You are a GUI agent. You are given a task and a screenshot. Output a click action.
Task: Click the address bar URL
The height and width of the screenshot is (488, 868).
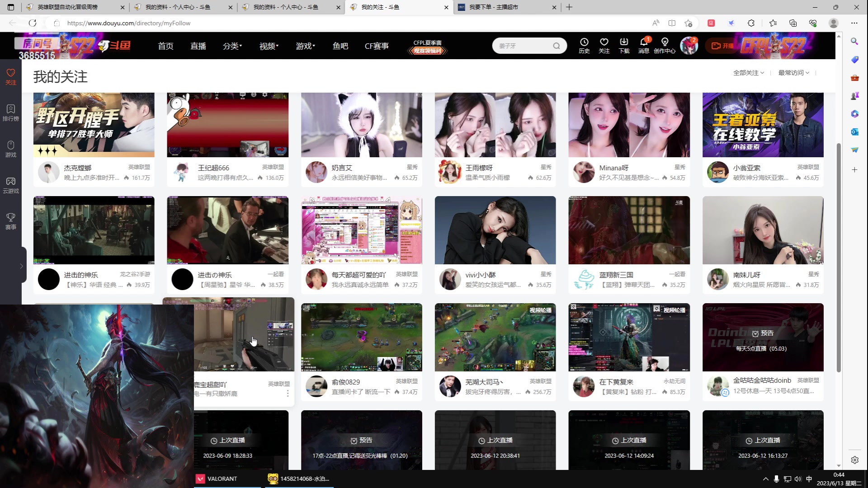pos(129,23)
